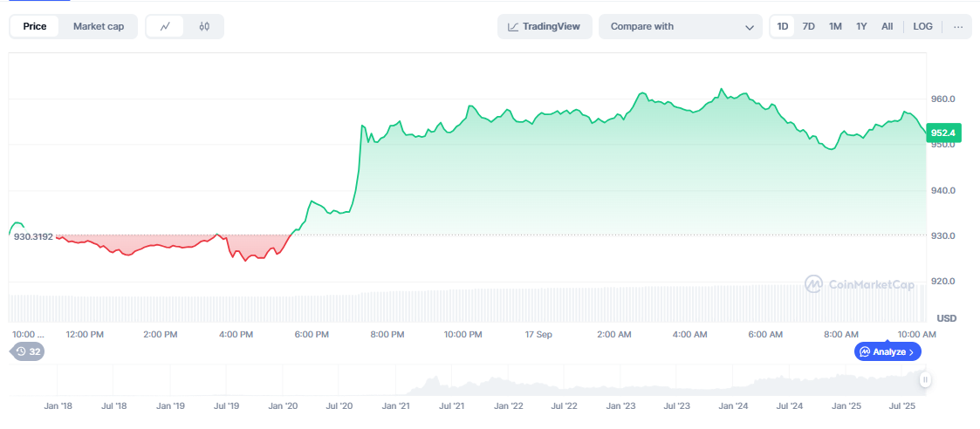Select the 1M time range

tap(835, 26)
